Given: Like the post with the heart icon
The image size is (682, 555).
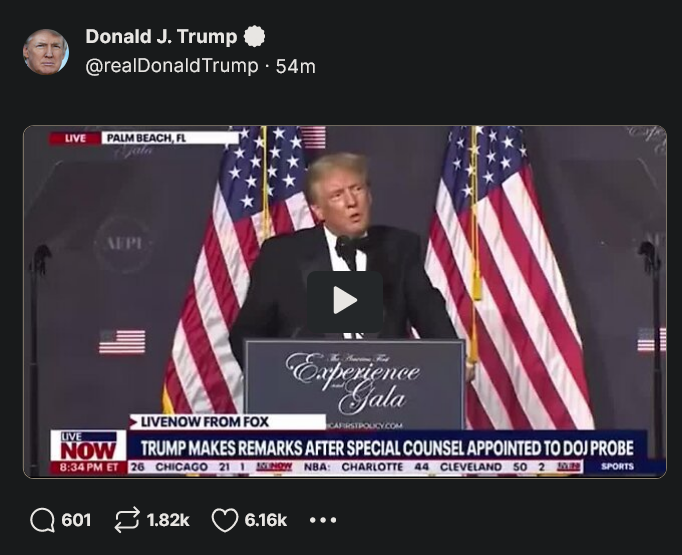Looking at the screenshot, I should click(225, 520).
